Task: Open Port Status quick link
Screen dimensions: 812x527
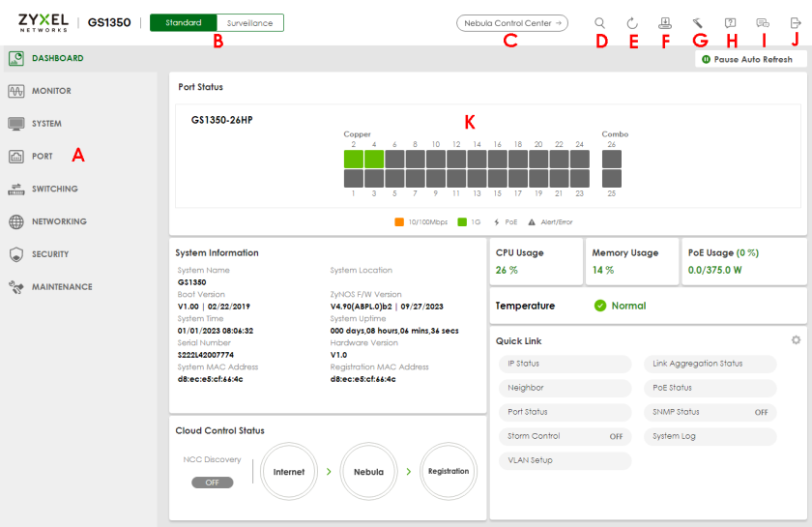Action: (x=565, y=412)
